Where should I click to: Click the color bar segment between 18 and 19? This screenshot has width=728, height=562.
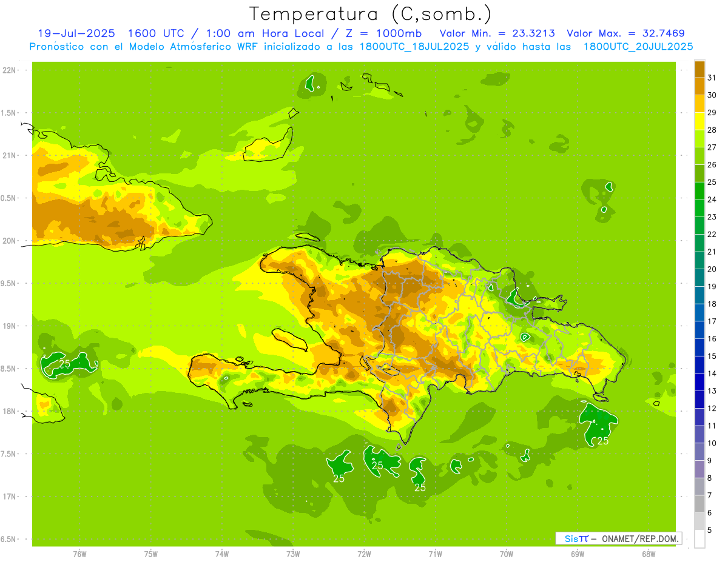click(699, 295)
